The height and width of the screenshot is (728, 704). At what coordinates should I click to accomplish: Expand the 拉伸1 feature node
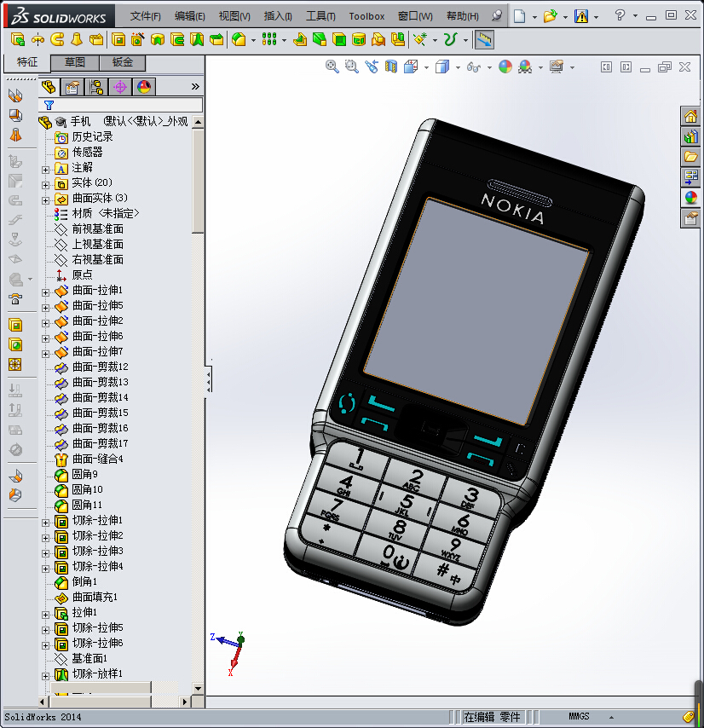(45, 615)
